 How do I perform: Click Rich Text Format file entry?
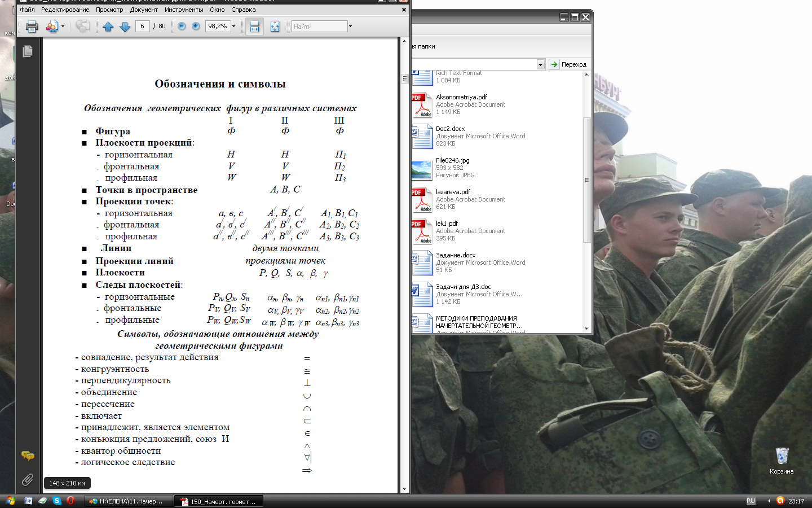[x=447, y=77]
